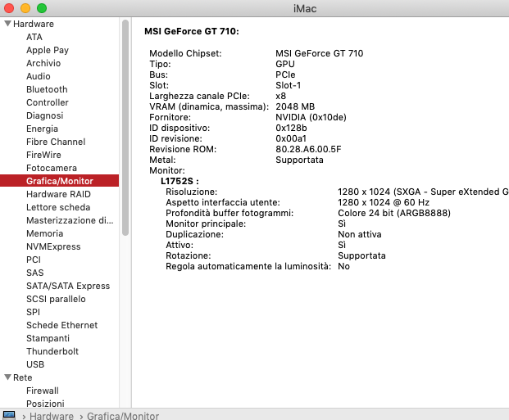The image size is (509, 420).
Task: Open the Bluetooth section
Action: point(47,89)
